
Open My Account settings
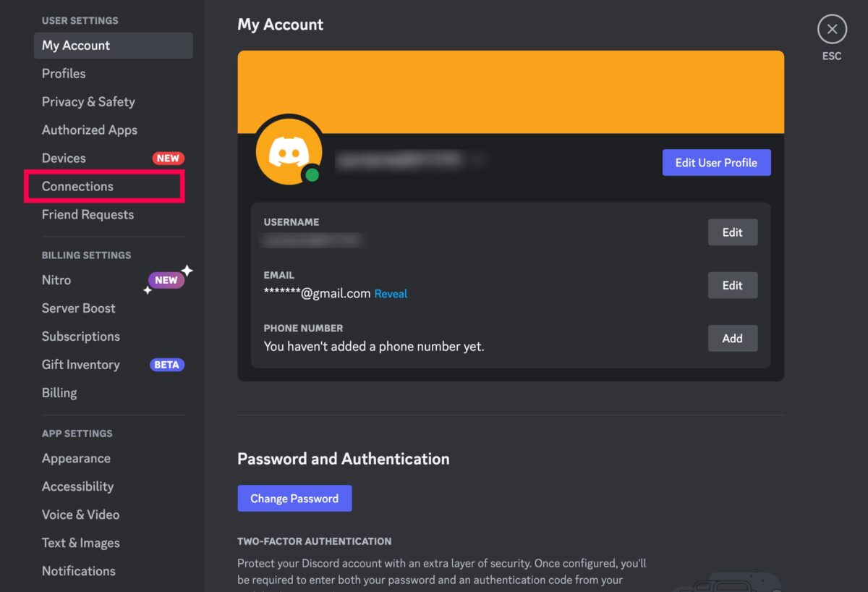tap(114, 46)
